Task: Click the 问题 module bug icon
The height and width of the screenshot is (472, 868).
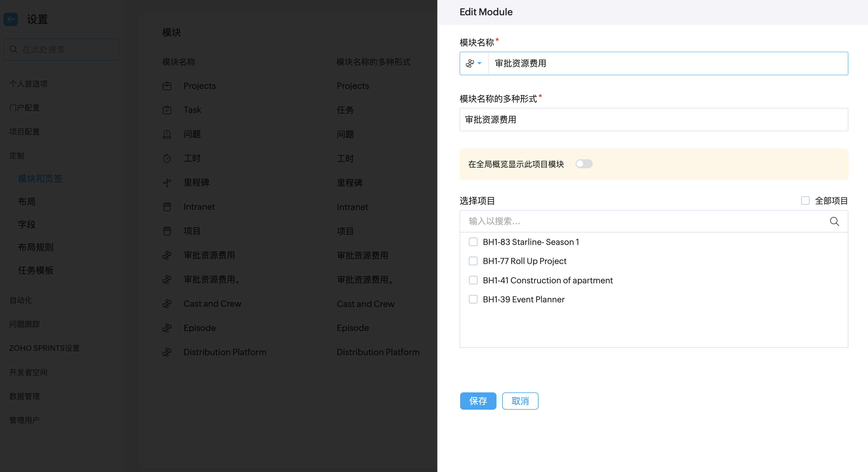Action: point(167,134)
